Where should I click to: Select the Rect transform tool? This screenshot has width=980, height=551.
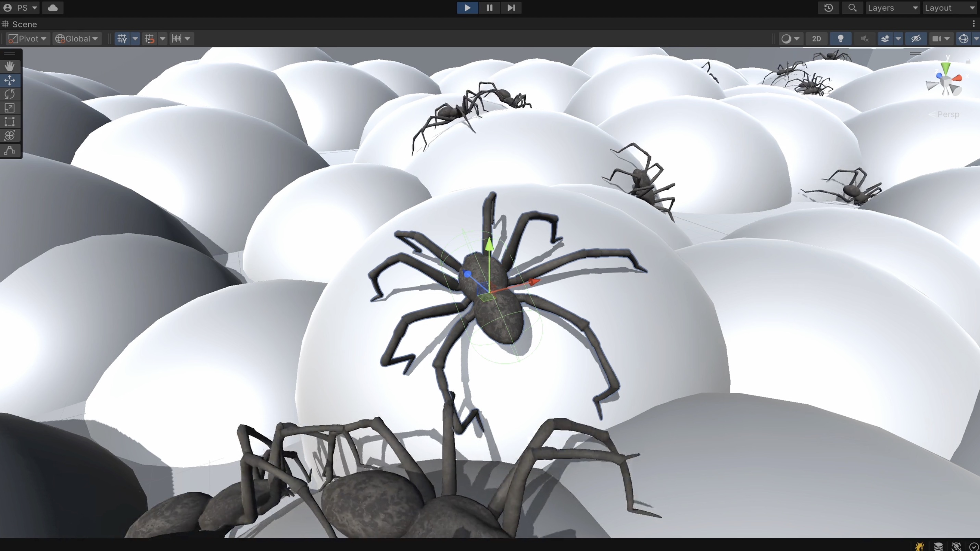pos(10,122)
